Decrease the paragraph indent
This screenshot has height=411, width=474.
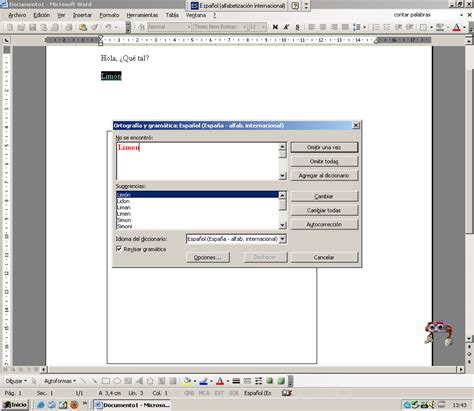click(x=398, y=27)
